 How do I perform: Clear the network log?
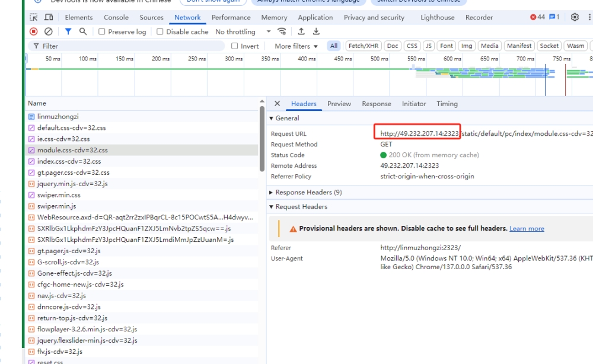tap(49, 32)
